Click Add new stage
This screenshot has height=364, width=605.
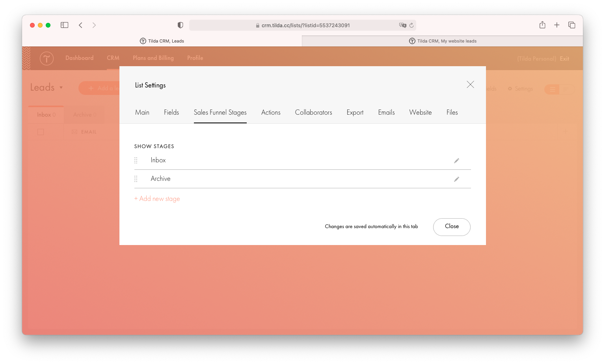pyautogui.click(x=157, y=199)
